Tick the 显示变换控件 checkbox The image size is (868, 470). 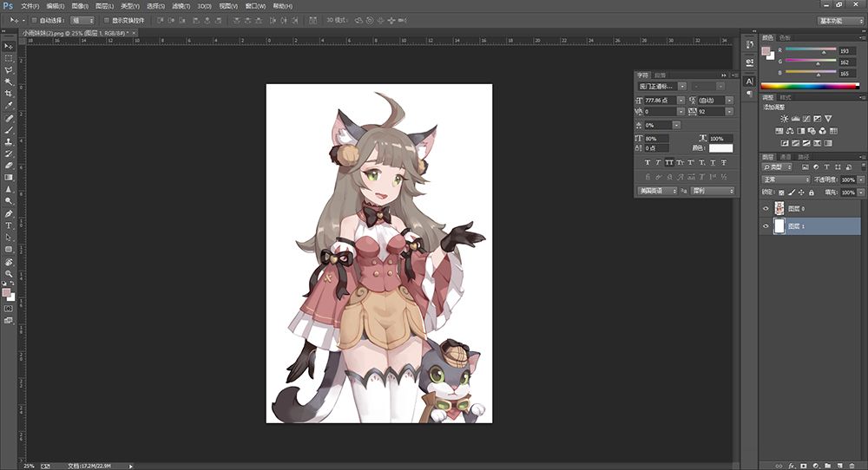tap(106, 20)
